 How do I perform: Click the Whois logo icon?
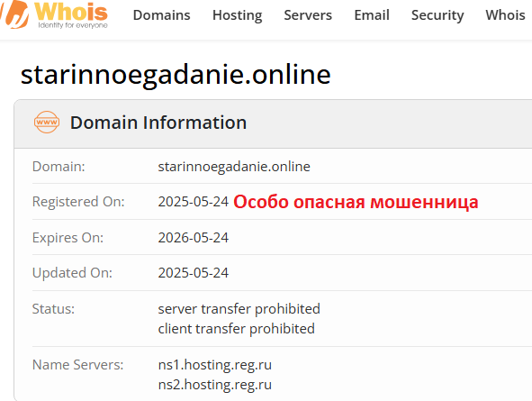click(15, 14)
